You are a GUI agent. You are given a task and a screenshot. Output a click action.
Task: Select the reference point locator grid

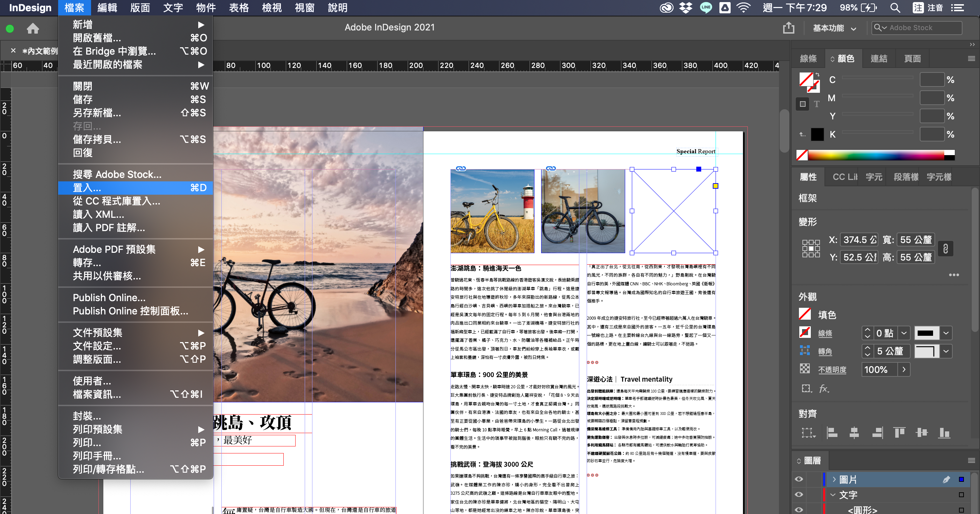point(810,248)
